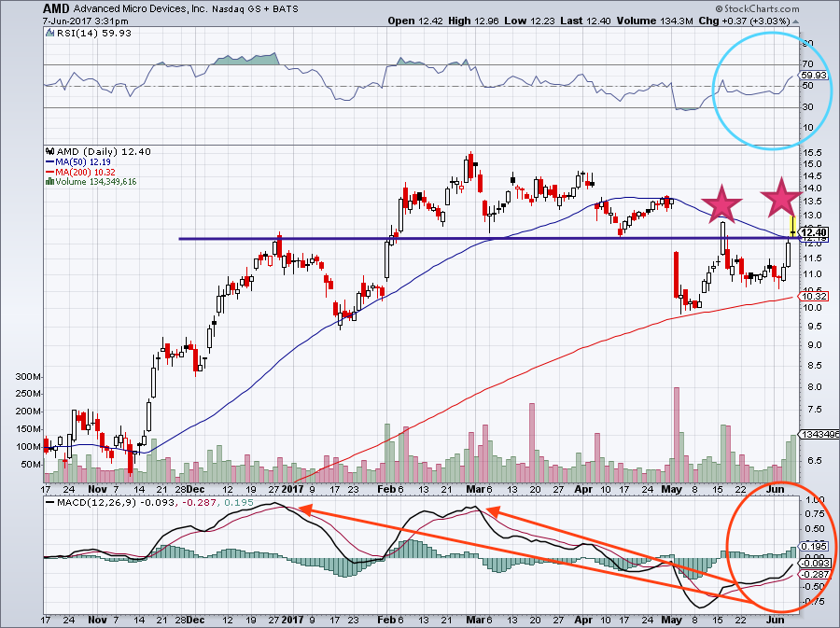Open the ©StockCharts.com link
The image size is (840, 628).
(x=757, y=9)
